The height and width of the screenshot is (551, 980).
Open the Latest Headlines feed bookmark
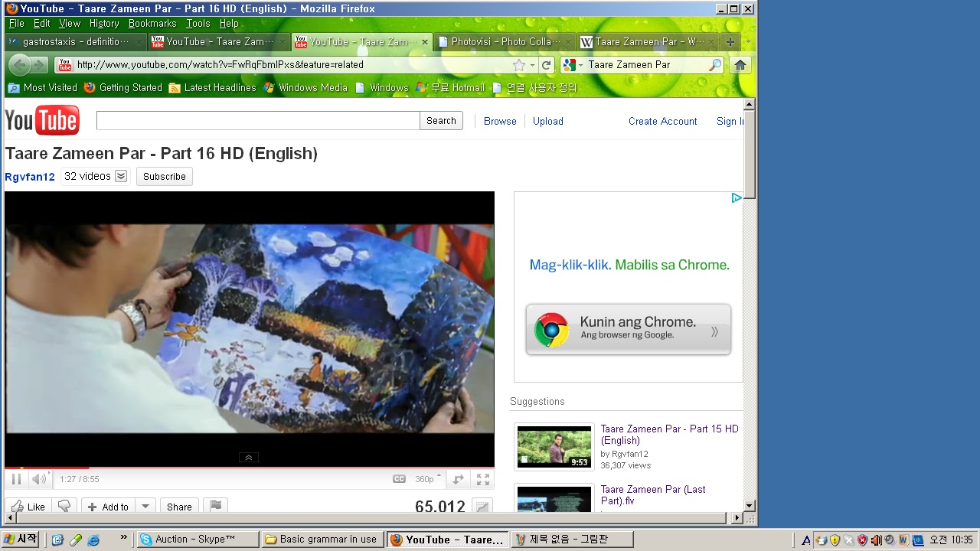pos(212,88)
